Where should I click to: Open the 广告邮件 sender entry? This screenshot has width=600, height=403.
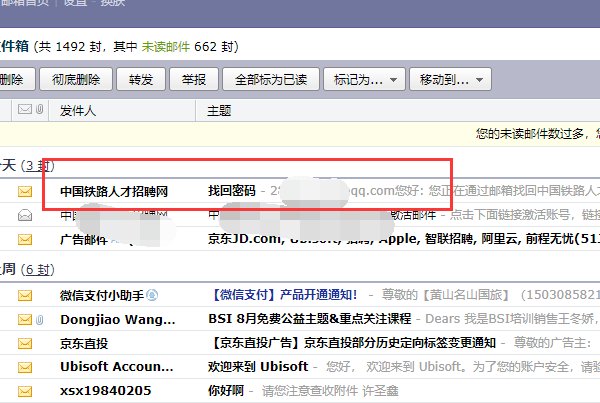coord(84,240)
